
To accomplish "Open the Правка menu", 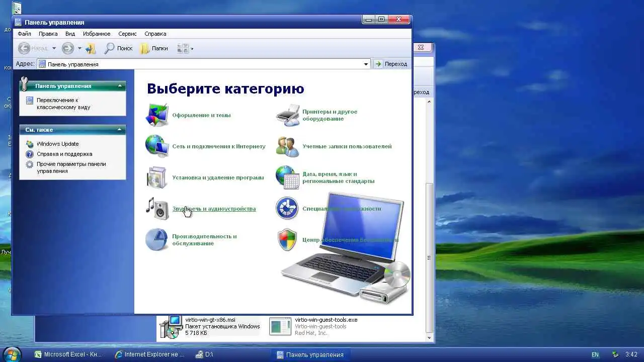I will pyautogui.click(x=48, y=34).
